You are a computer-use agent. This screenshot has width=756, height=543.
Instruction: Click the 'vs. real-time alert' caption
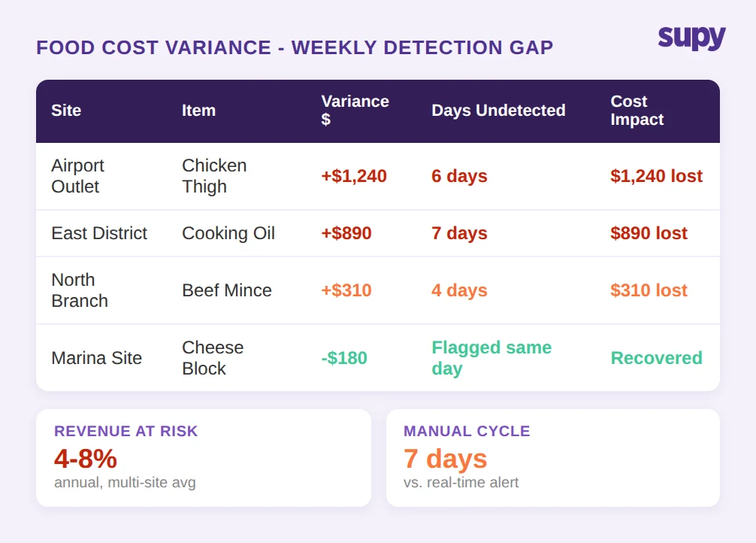coord(461,483)
